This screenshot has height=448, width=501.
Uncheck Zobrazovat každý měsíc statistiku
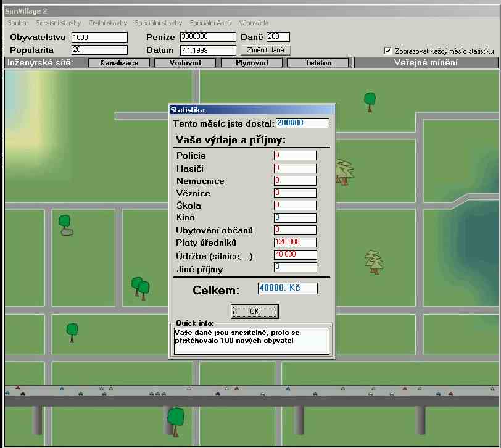pyautogui.click(x=387, y=51)
